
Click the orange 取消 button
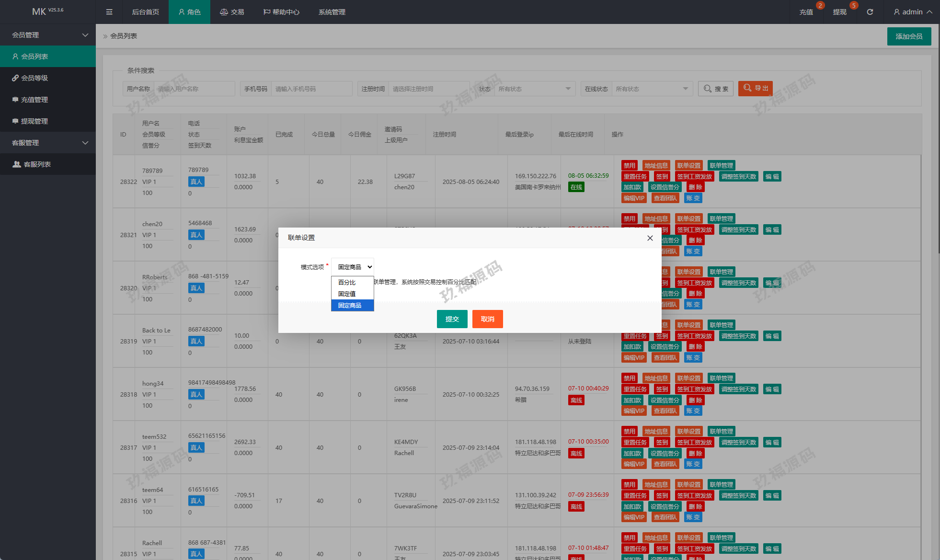487,319
